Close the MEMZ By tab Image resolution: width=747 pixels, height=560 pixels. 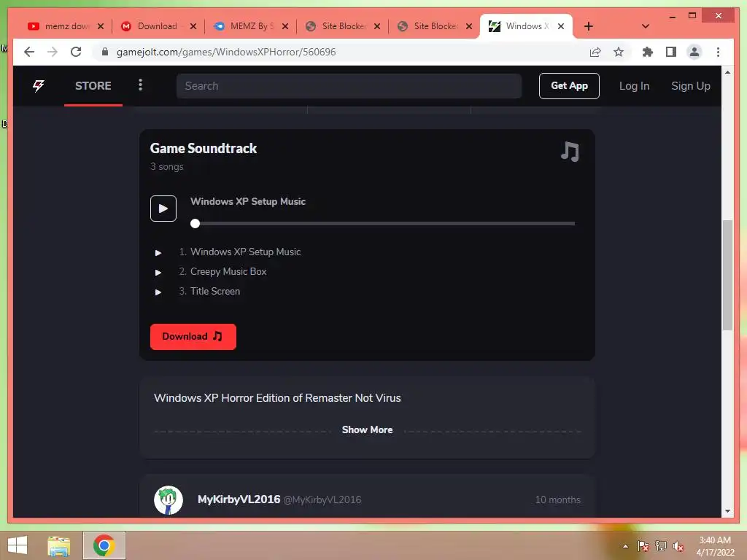(x=285, y=26)
